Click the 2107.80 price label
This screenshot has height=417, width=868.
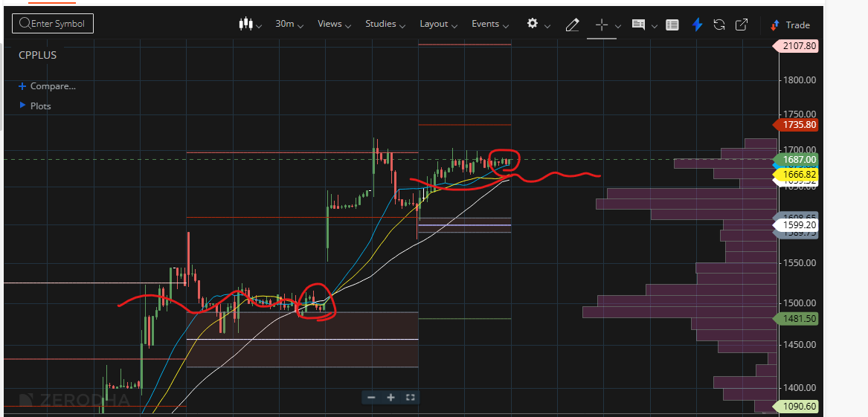[796, 46]
